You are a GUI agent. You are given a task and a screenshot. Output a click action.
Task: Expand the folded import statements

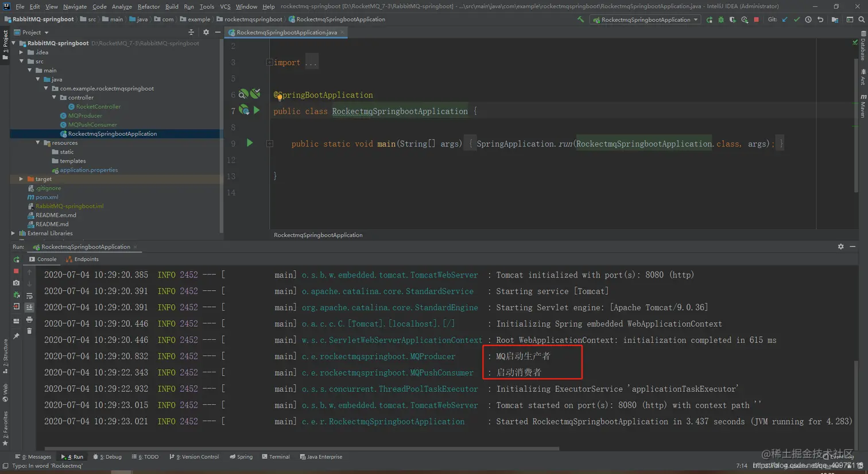coord(269,62)
